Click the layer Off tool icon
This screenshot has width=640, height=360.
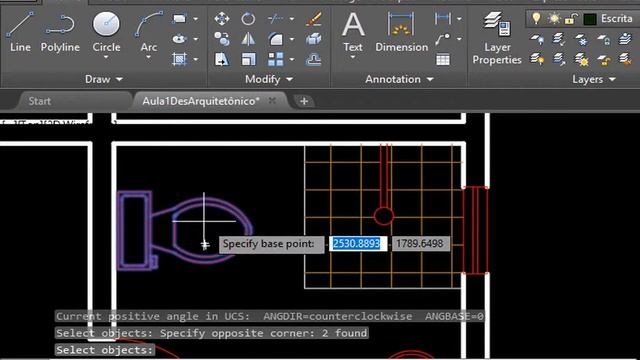pyautogui.click(x=537, y=39)
